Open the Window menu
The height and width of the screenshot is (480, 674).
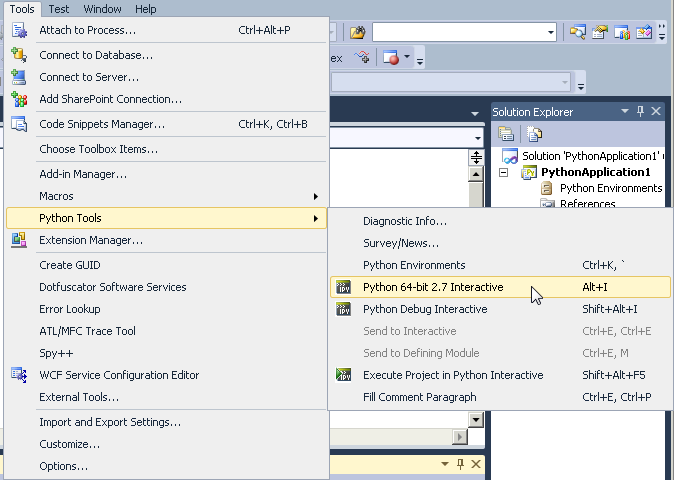tap(102, 9)
